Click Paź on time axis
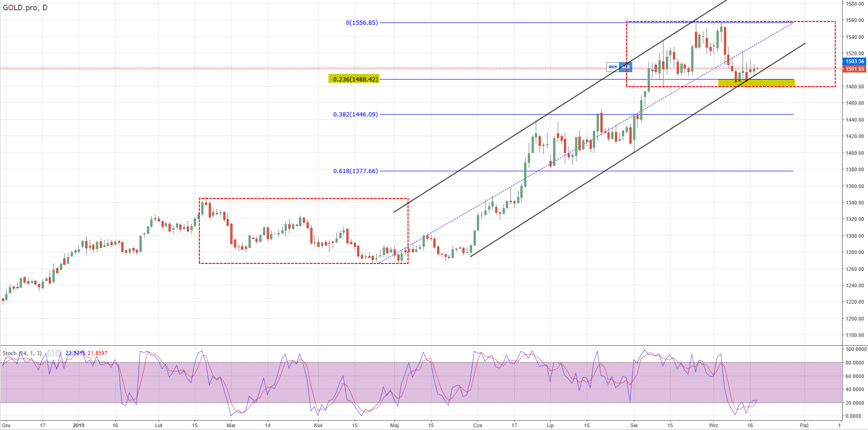The image size is (868, 430). [804, 425]
